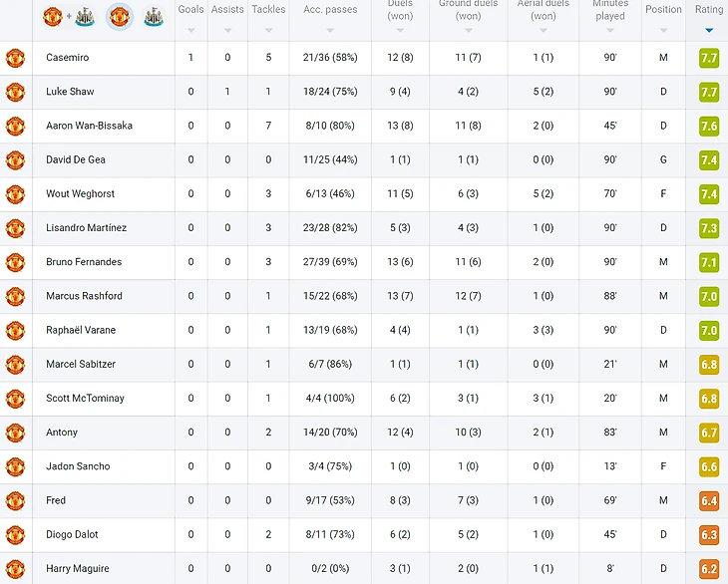Viewport: 728px width, 584px height.
Task: Select the Manchester United only team filter
Action: (120, 16)
